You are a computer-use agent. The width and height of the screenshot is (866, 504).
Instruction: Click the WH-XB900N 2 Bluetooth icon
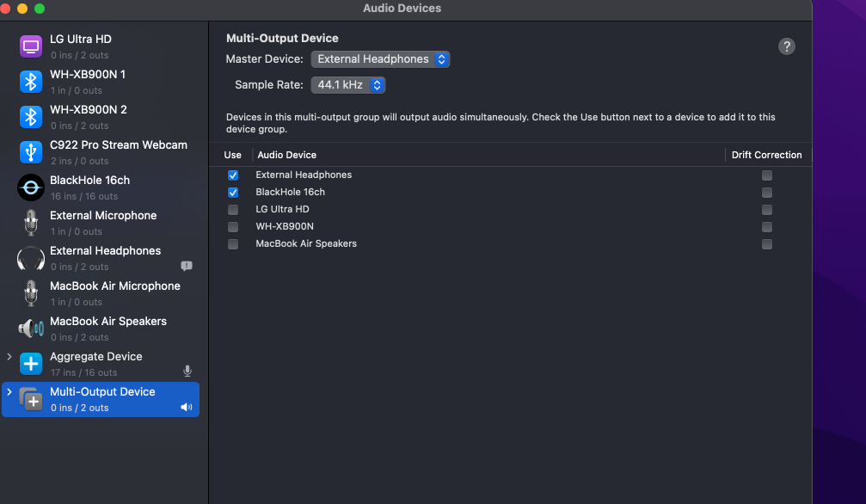pos(31,117)
